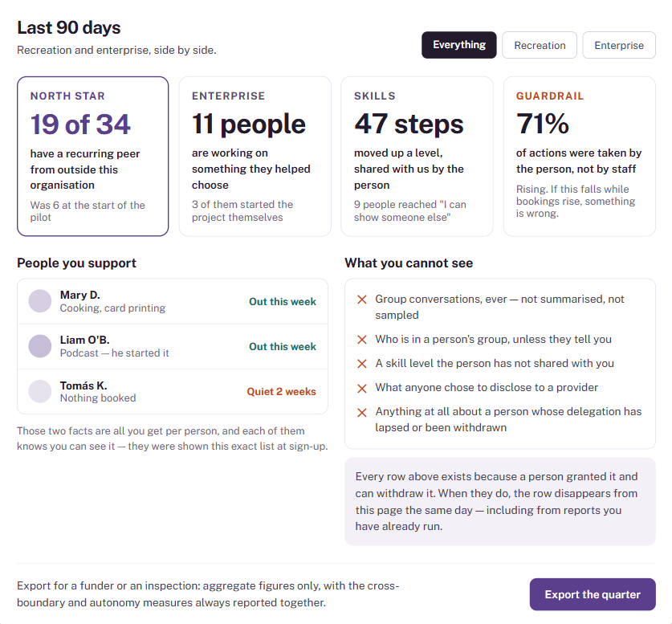Viewport: 672px width, 624px height.
Task: Select the Recreation filter tab
Action: pos(540,45)
